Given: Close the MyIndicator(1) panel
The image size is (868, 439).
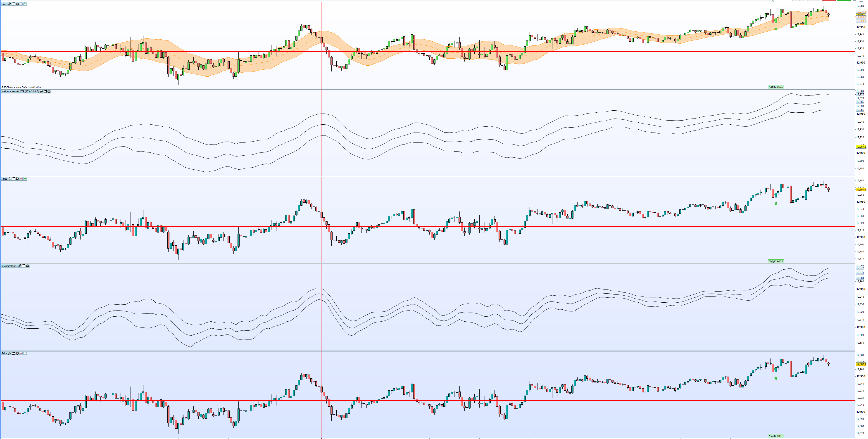Looking at the screenshot, I should point(28,266).
